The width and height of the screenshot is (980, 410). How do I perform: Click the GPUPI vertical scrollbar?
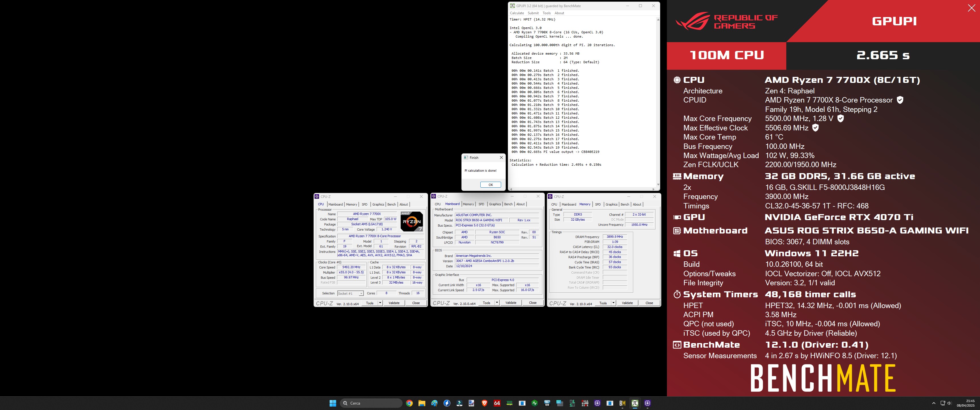point(658,102)
